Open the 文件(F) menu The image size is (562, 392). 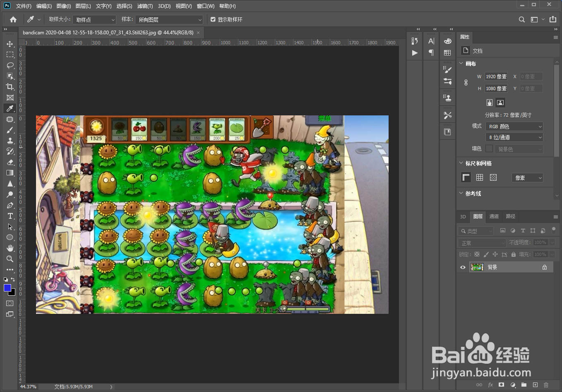(x=24, y=6)
